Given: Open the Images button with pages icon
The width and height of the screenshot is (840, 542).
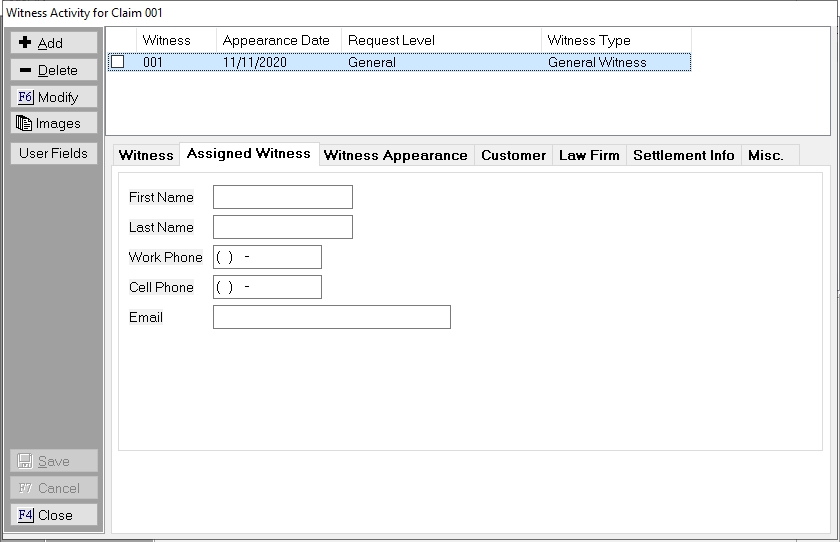Looking at the screenshot, I should click(x=54, y=123).
